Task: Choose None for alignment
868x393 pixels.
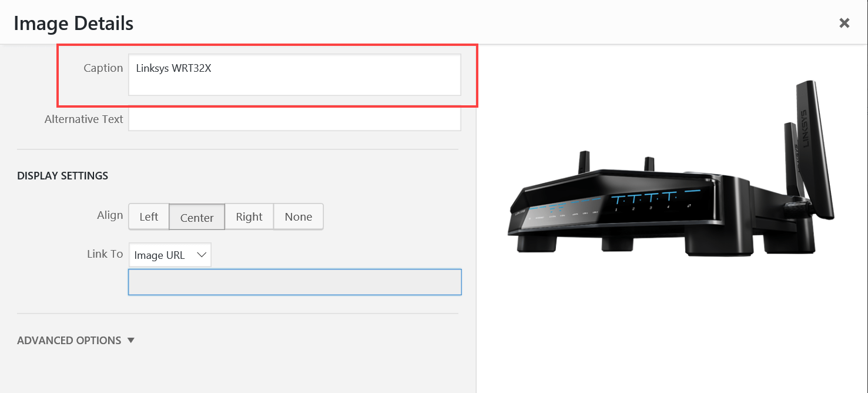Action: coord(299,217)
